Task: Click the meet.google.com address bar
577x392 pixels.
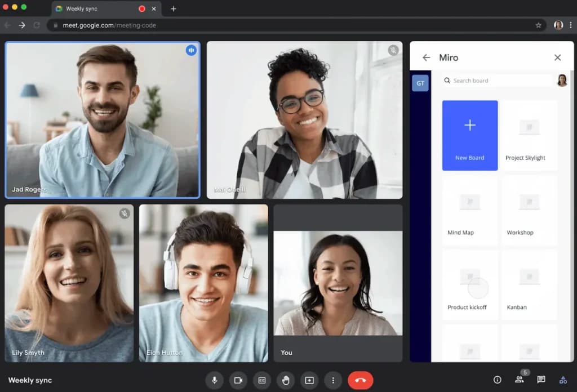Action: [296, 25]
